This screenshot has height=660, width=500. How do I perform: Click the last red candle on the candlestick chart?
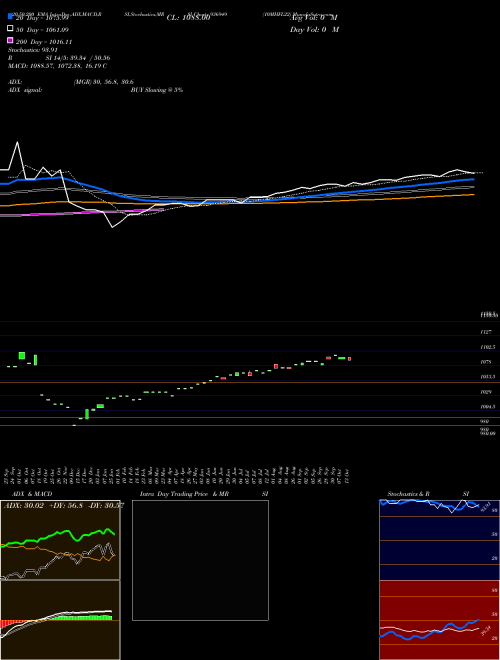click(x=349, y=359)
